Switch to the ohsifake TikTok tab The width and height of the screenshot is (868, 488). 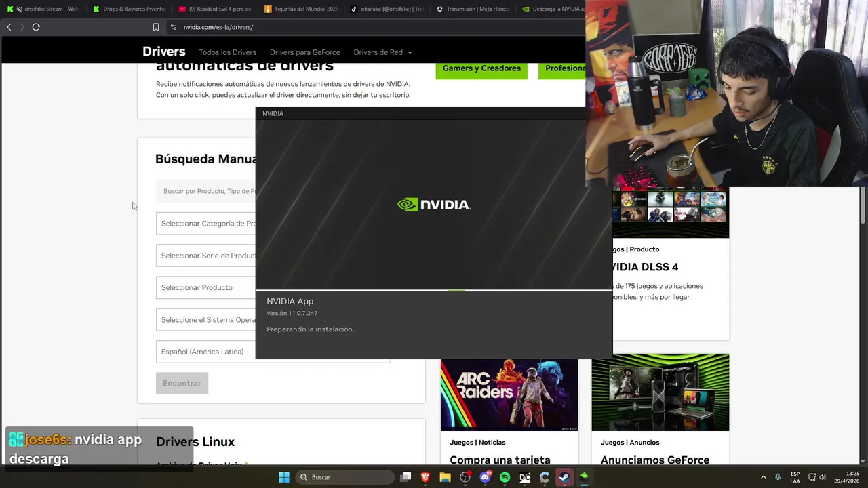coord(387,9)
